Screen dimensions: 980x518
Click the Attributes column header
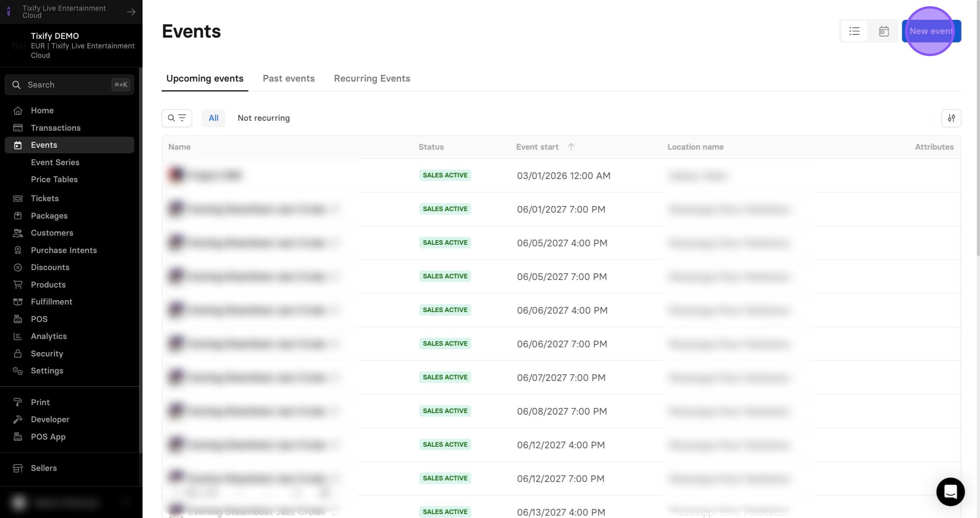934,147
